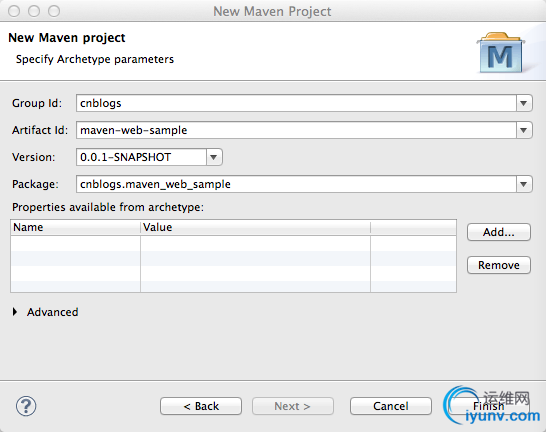546x432 pixels.
Task: Open the Package dropdown arrow
Action: (523, 184)
